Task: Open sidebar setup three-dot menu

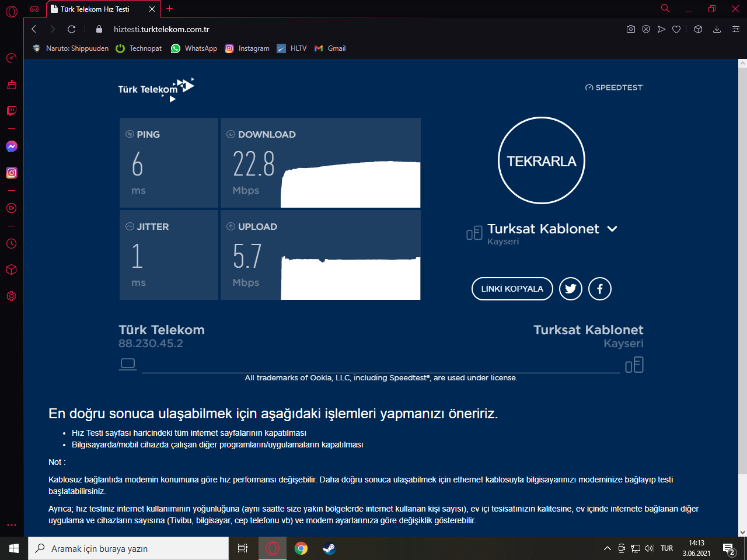Action: coord(11,525)
